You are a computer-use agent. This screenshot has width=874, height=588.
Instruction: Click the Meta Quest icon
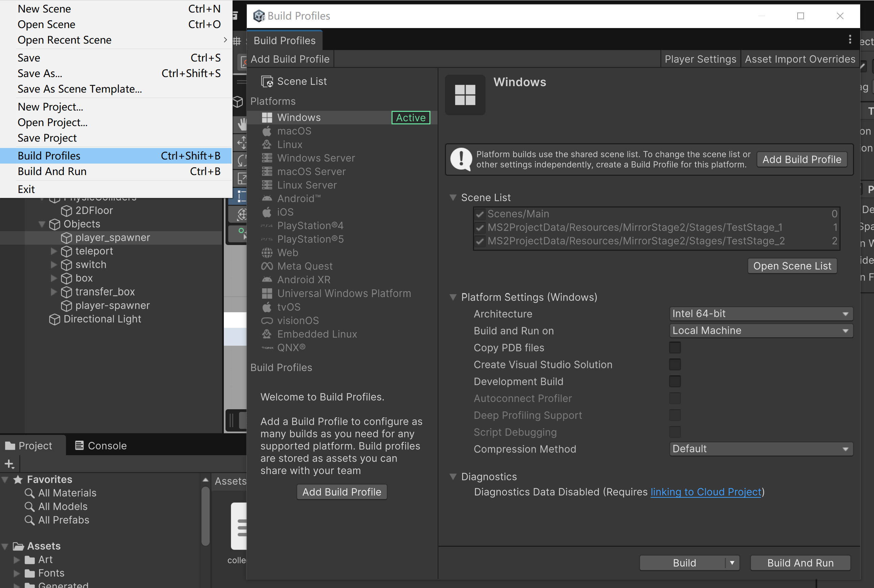tap(267, 266)
